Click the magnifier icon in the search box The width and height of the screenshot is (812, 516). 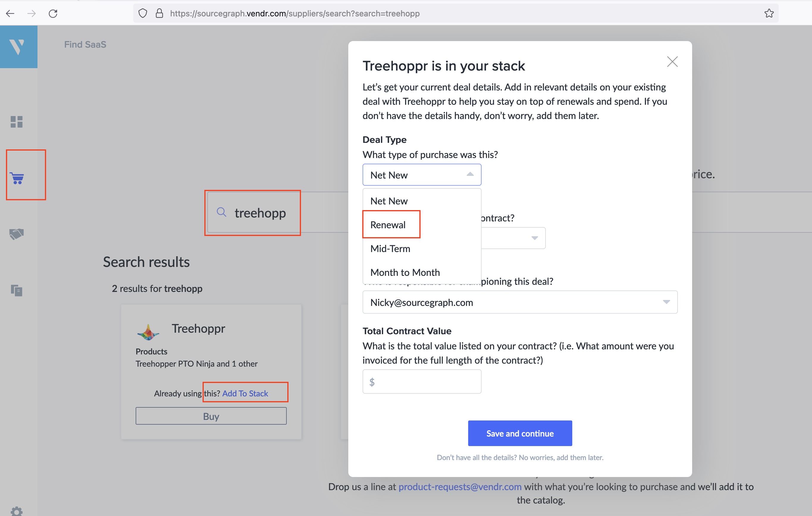click(221, 212)
